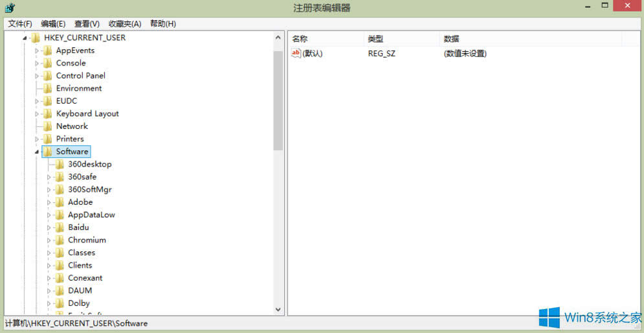Expand the Adobe key arrow

49,202
